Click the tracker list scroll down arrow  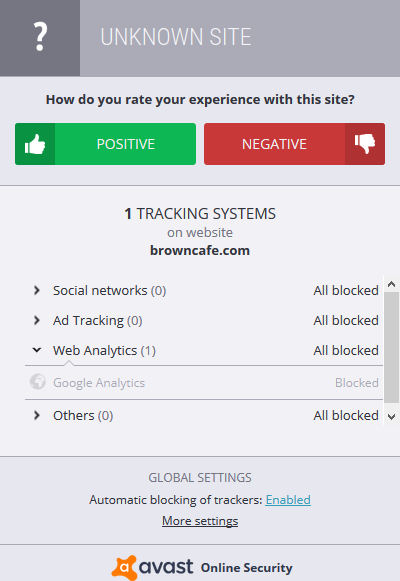[391, 417]
